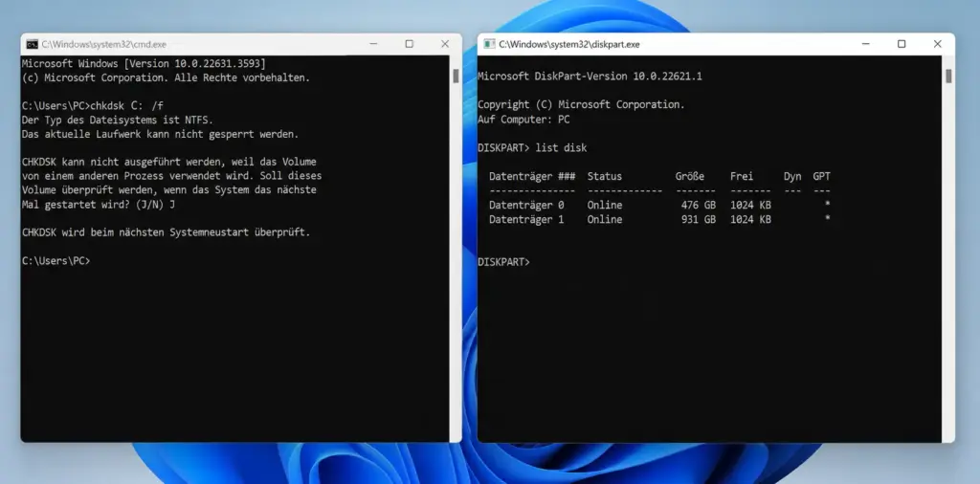Viewport: 980px width, 484px height.
Task: Click the 'Auf Computer: PC' line
Action: click(x=523, y=120)
